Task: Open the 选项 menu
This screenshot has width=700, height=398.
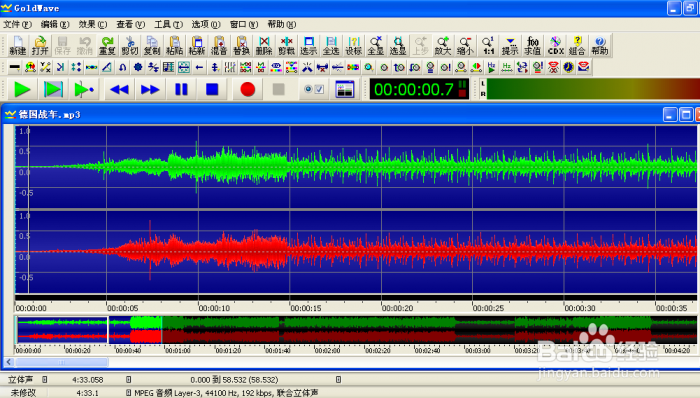Action: [x=206, y=25]
